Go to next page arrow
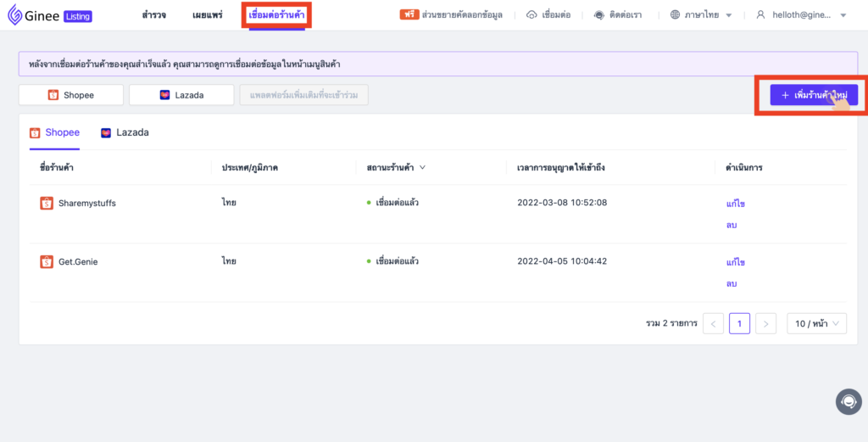Screen dimensions: 868x442 (x=765, y=323)
